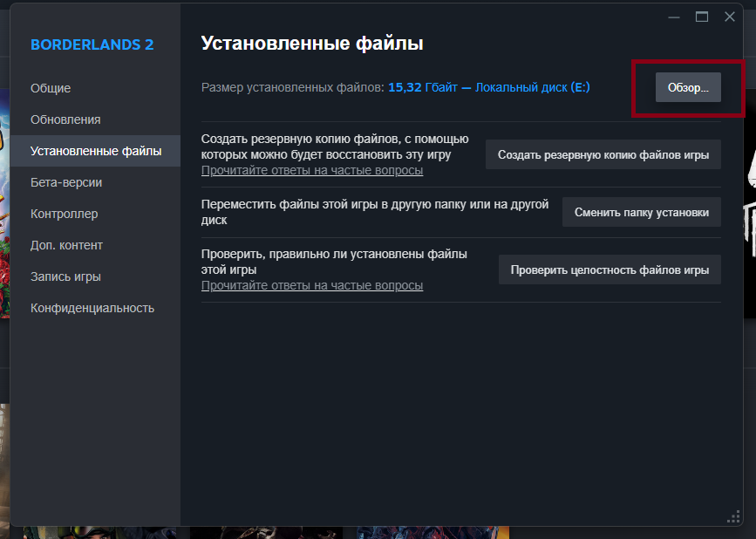Image resolution: width=756 pixels, height=539 pixels.
Task: Minimize the properties window
Action: point(674,17)
